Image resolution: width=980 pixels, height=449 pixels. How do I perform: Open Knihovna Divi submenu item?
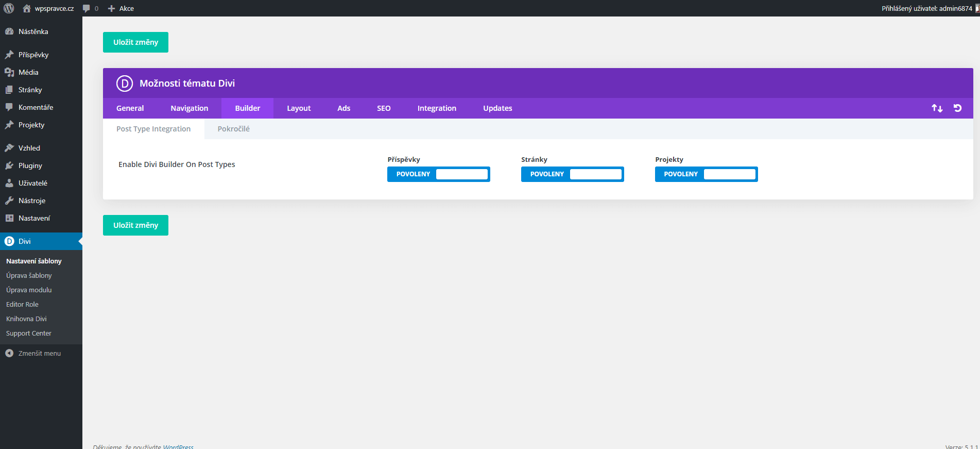26,319
